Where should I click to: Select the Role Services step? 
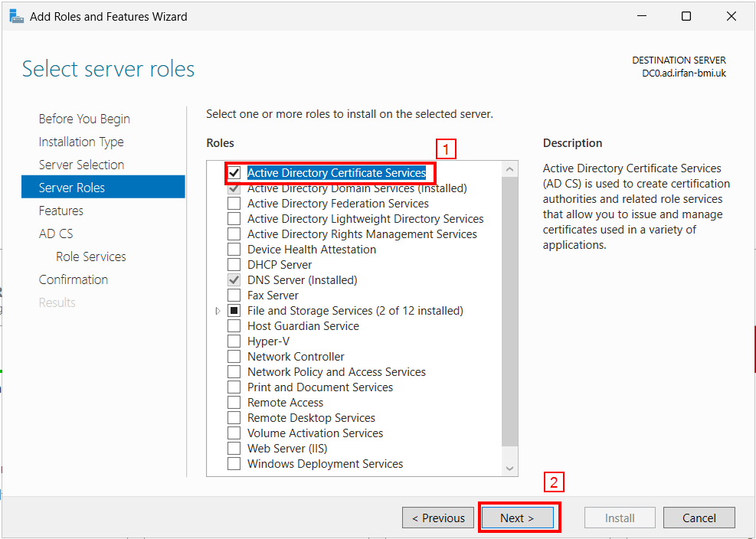(90, 256)
